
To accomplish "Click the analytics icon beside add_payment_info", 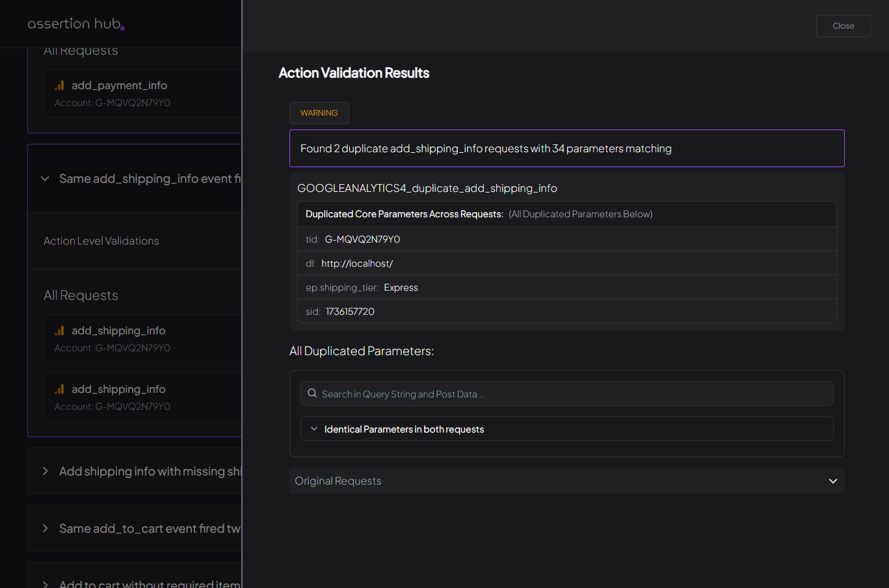I will [60, 85].
